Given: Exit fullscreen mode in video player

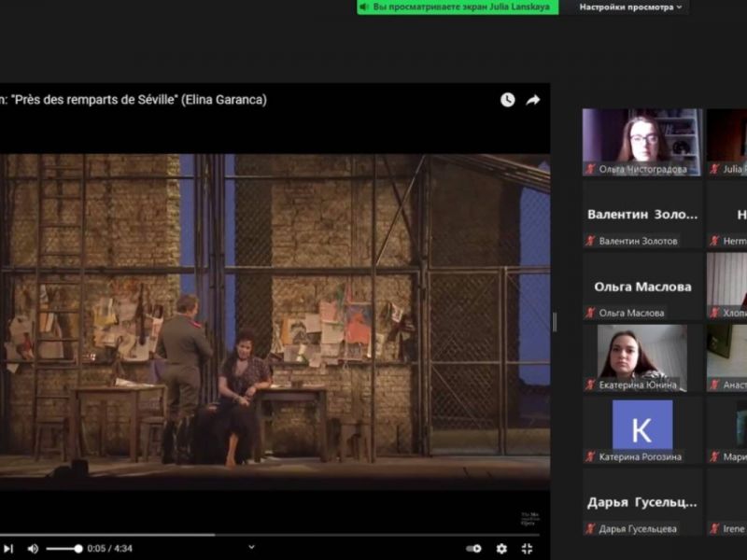Looking at the screenshot, I should (x=527, y=549).
